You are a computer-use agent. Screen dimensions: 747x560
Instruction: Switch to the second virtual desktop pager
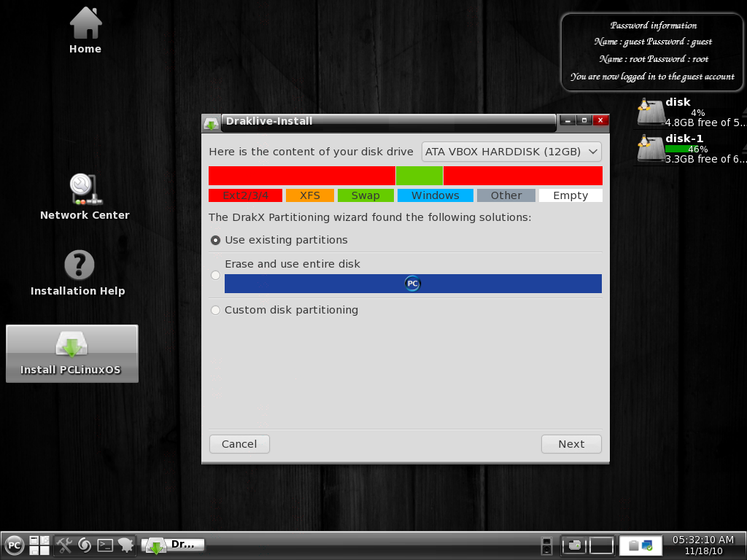pyautogui.click(x=601, y=545)
